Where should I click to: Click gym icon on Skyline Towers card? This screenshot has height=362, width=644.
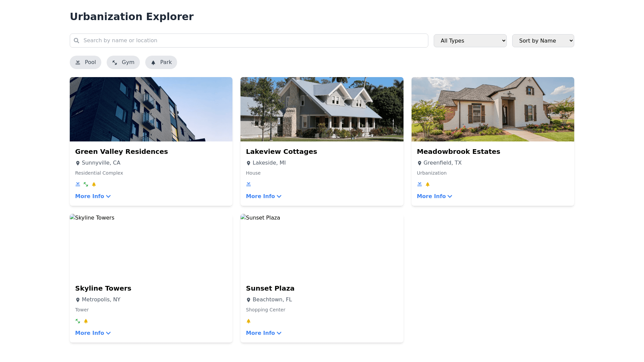(x=78, y=321)
